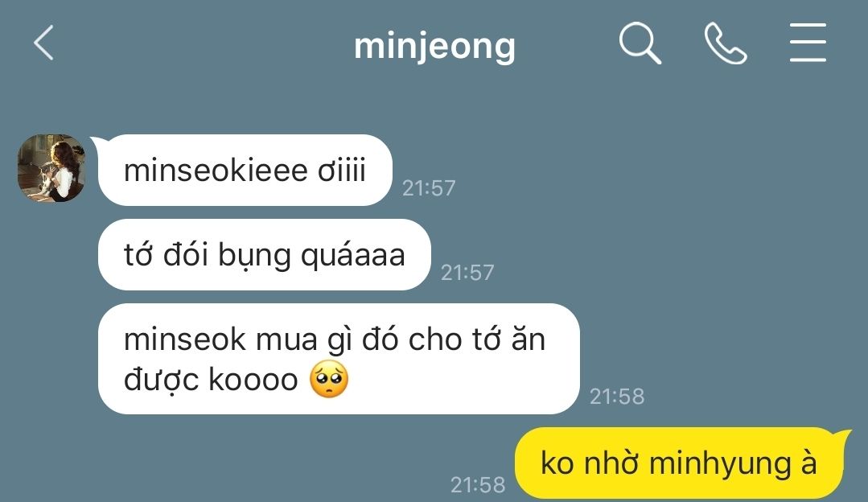Click the 21:58 timestamp beside the yellow reply
868x502 pixels.
click(478, 485)
